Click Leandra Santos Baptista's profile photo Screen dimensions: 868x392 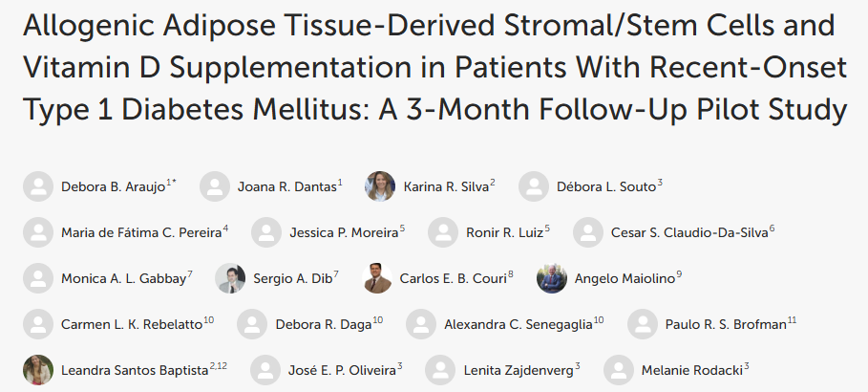click(37, 370)
